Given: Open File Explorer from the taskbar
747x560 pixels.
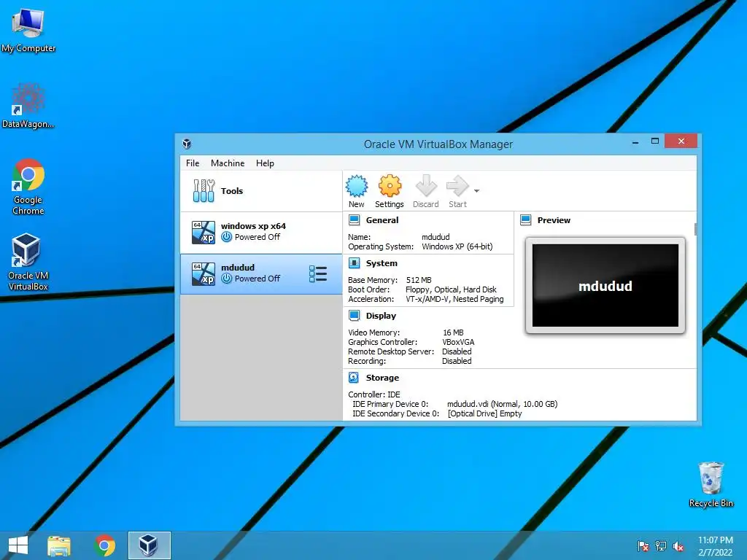Looking at the screenshot, I should (x=59, y=545).
